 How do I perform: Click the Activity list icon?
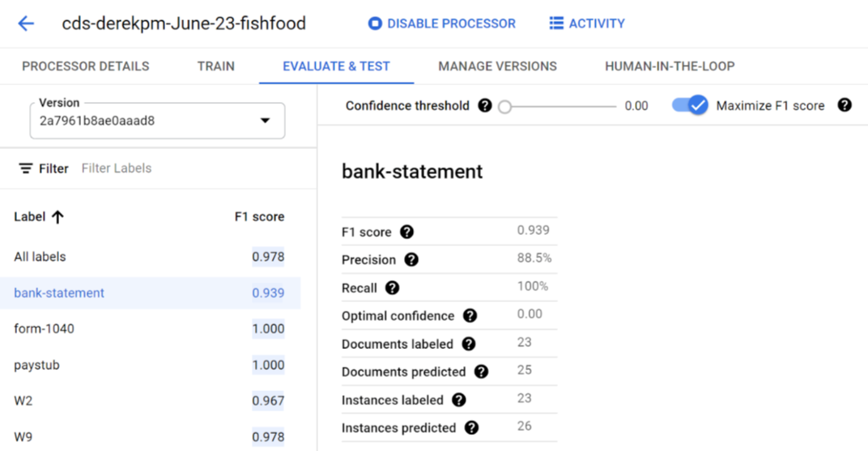556,23
